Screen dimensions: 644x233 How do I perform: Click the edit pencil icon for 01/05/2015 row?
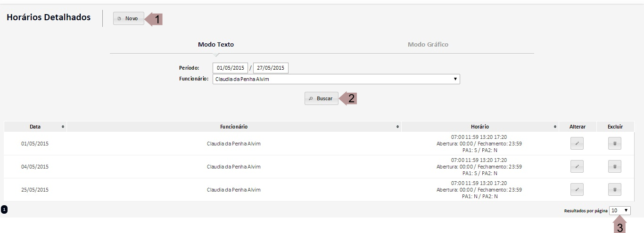(x=577, y=144)
